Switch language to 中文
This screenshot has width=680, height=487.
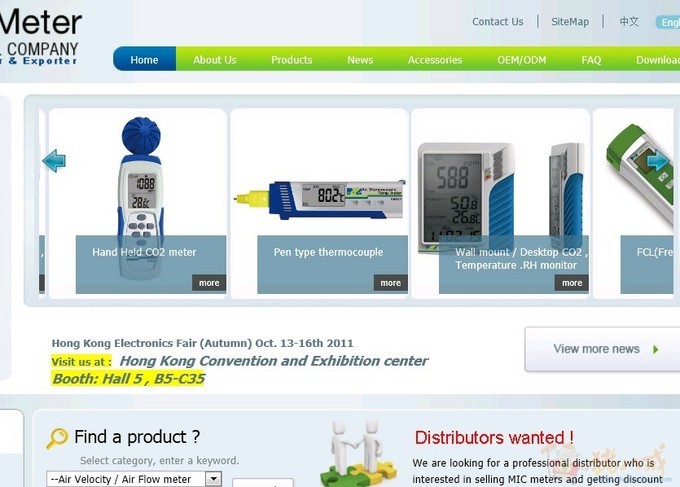[x=629, y=21]
